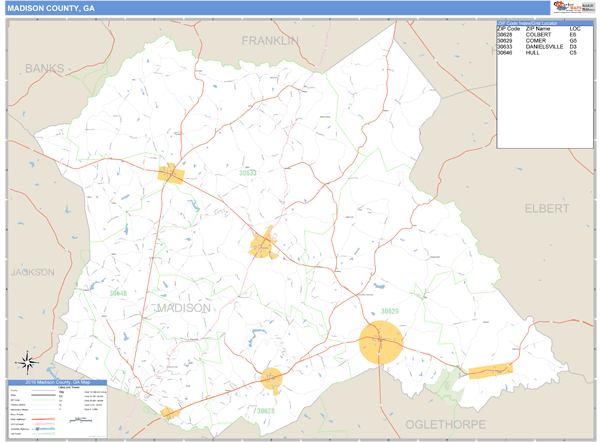The height and width of the screenshot is (442, 600).
Task: Click the FRANKLIN county label
Action: click(x=270, y=40)
